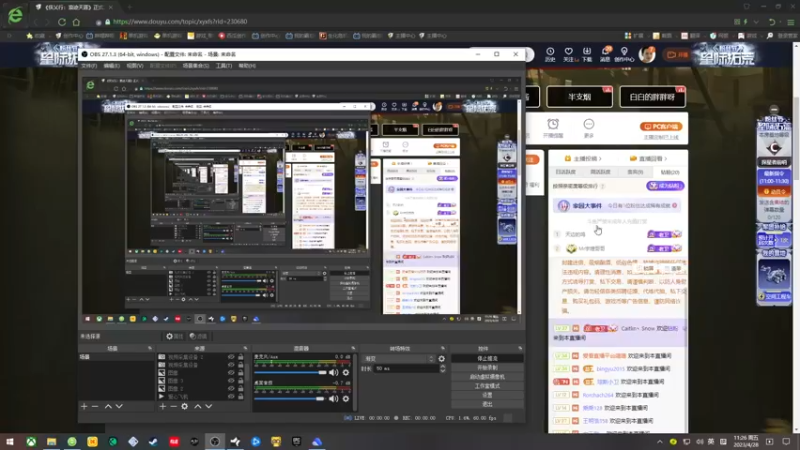Adjust 时长 duration spinner arrows
This screenshot has height=450, width=800.
(x=442, y=368)
